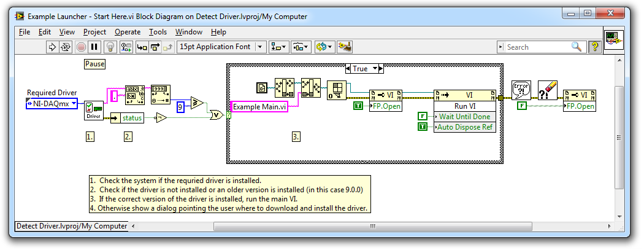644x250 pixels.
Task: Click the Clean Up Diagram button
Action: click(x=345, y=47)
